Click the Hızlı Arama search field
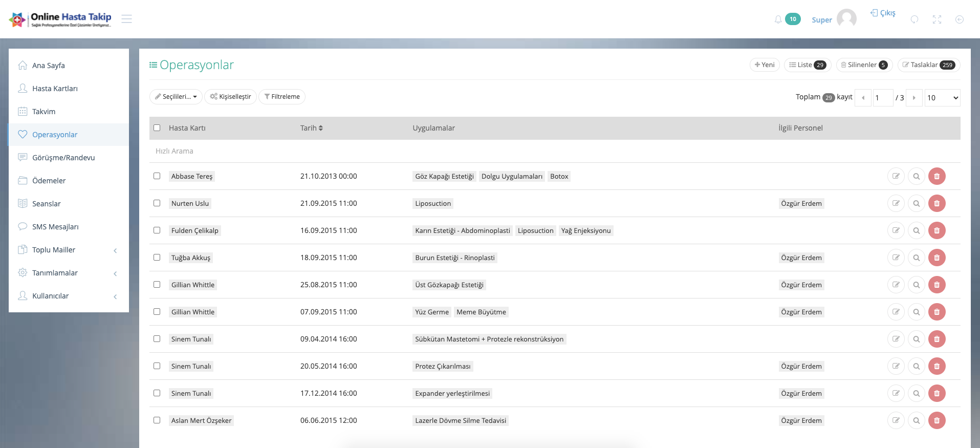This screenshot has width=980, height=448. (358, 151)
